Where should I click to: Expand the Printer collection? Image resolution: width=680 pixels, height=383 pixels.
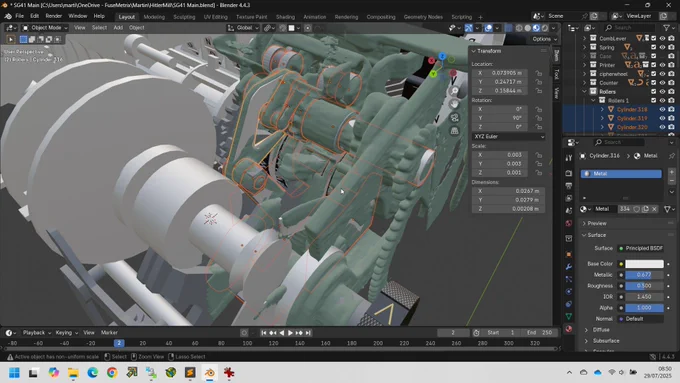pos(584,65)
